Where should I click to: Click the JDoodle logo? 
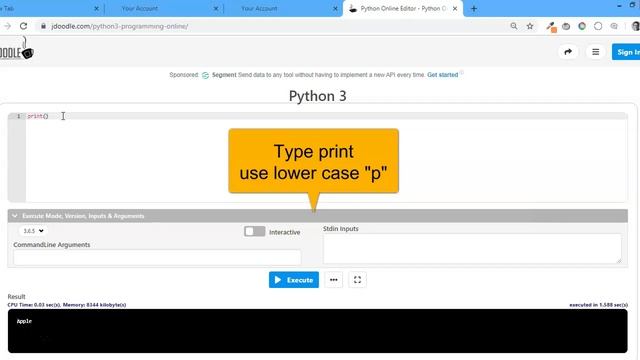coord(16,49)
